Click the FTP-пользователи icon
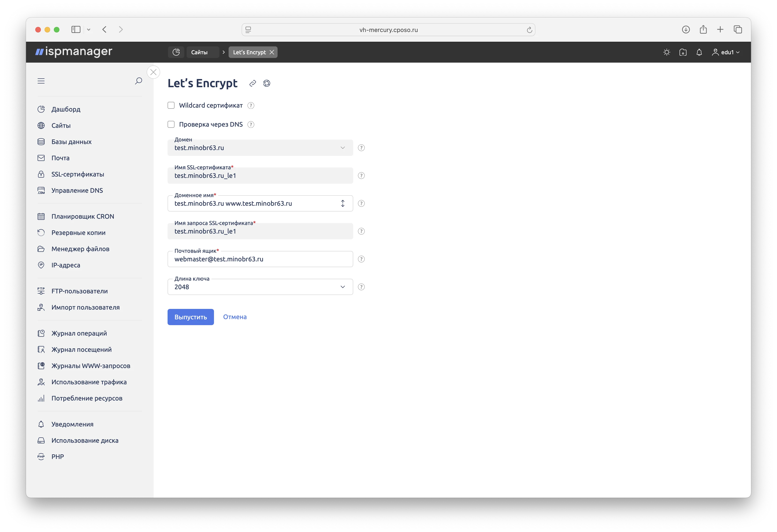Image resolution: width=777 pixels, height=532 pixels. pyautogui.click(x=41, y=291)
